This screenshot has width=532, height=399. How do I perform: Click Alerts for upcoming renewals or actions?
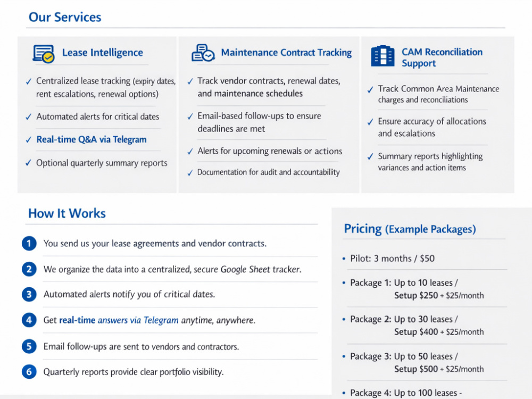(x=270, y=151)
